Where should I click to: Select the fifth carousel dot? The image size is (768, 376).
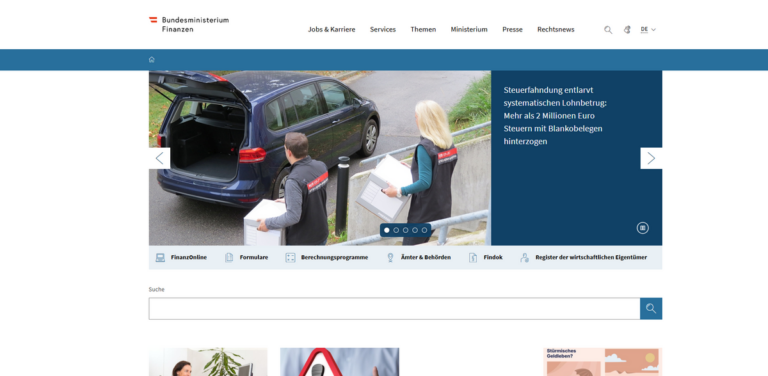[424, 230]
